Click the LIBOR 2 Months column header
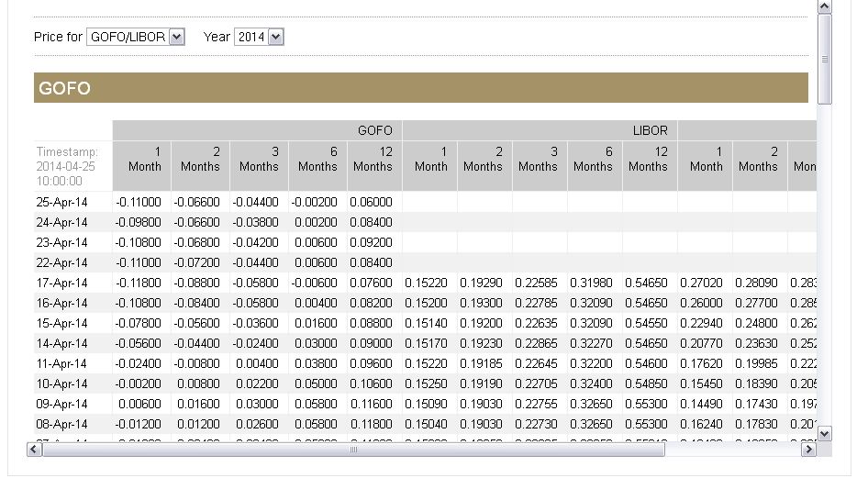Viewport: 868px width, 478px height. 485,166
